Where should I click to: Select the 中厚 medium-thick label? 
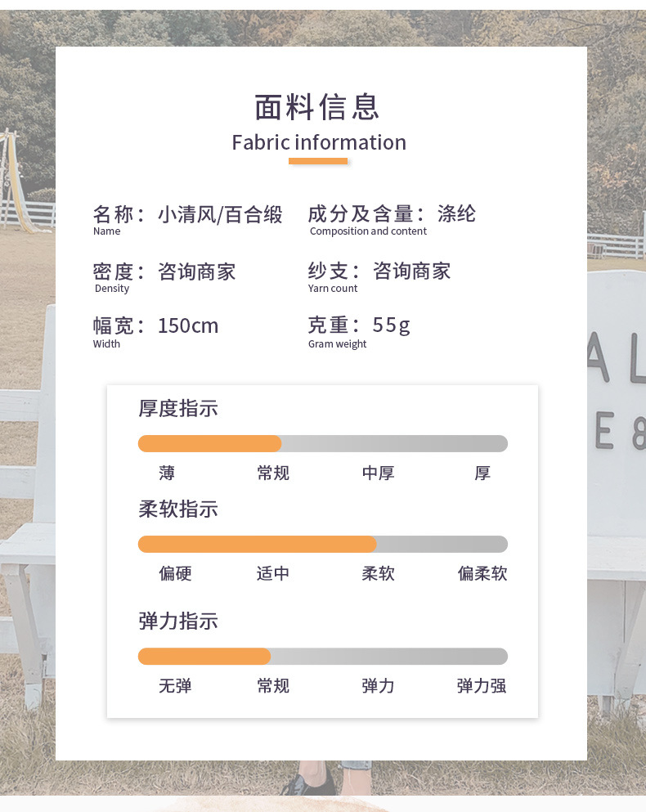pos(378,473)
